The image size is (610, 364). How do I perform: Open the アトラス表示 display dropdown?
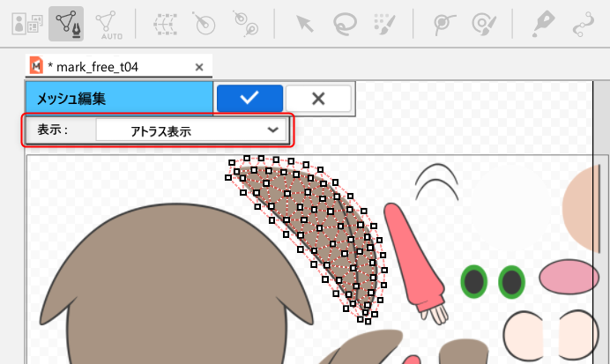(x=191, y=130)
